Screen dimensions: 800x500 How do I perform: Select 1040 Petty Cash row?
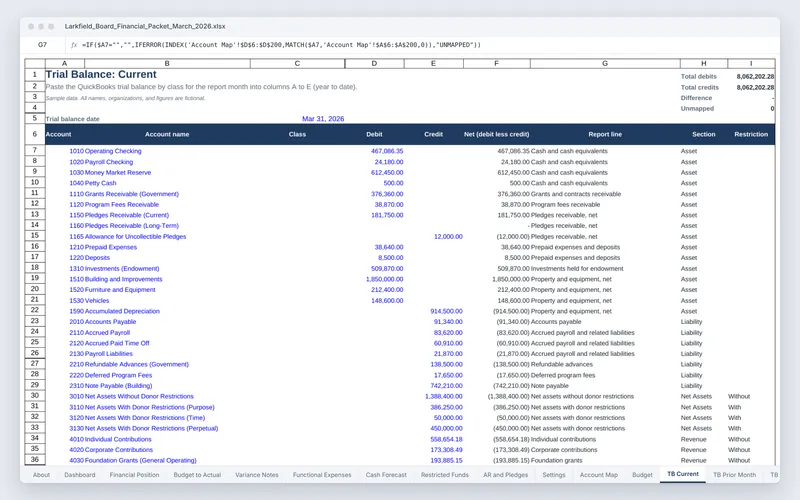click(x=93, y=183)
